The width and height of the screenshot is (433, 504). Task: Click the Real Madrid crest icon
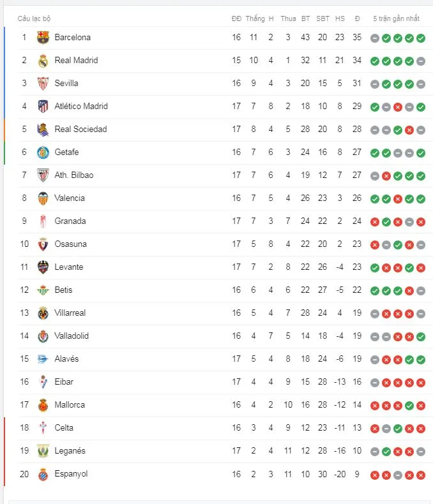tap(43, 61)
